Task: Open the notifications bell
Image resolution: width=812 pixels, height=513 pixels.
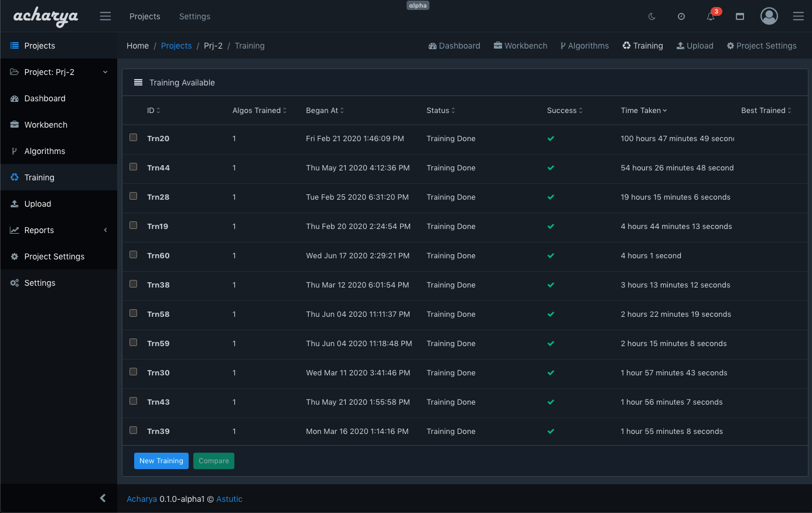Action: (711, 16)
